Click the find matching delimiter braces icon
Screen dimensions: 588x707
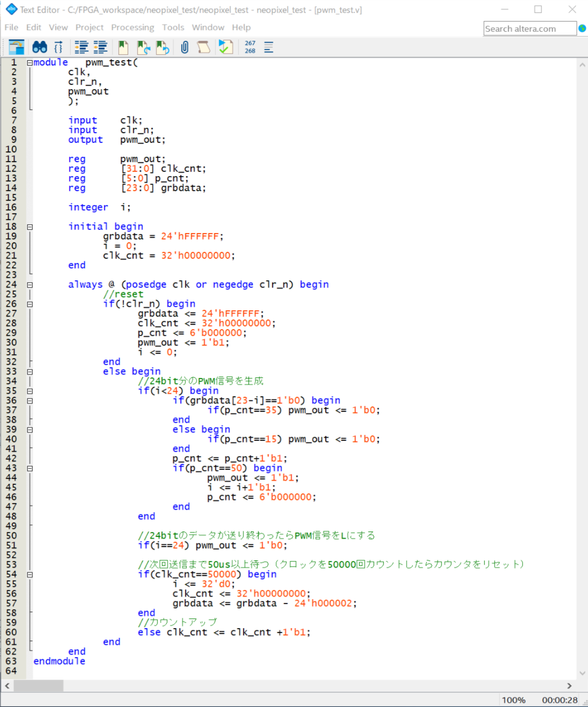(x=59, y=47)
